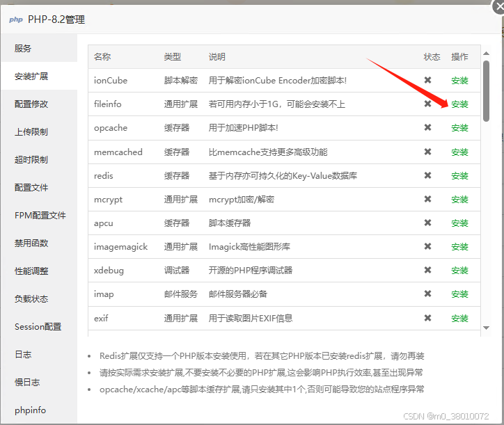The width and height of the screenshot is (504, 425).
Task: Install the imagemagick extension
Action: coord(459,247)
